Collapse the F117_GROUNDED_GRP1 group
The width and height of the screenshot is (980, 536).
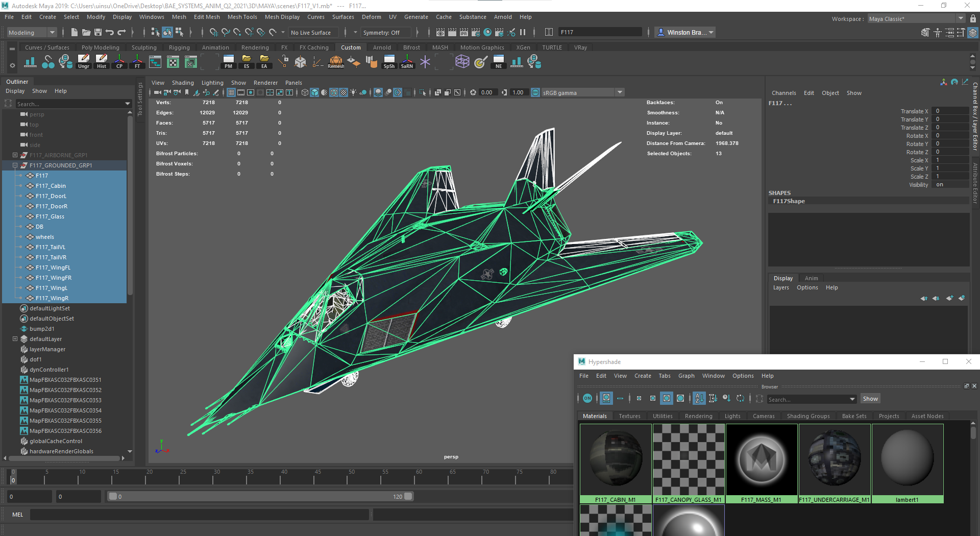[x=15, y=165]
